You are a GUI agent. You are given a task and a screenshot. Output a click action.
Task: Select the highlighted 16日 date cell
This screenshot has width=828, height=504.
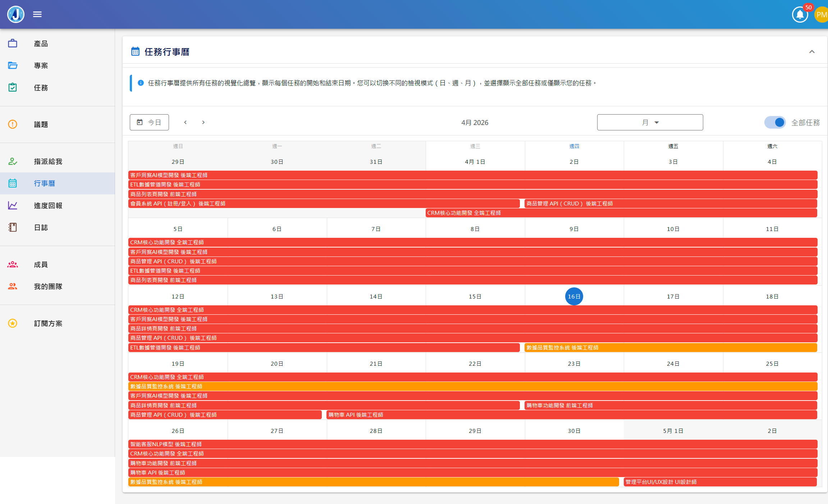pyautogui.click(x=574, y=297)
